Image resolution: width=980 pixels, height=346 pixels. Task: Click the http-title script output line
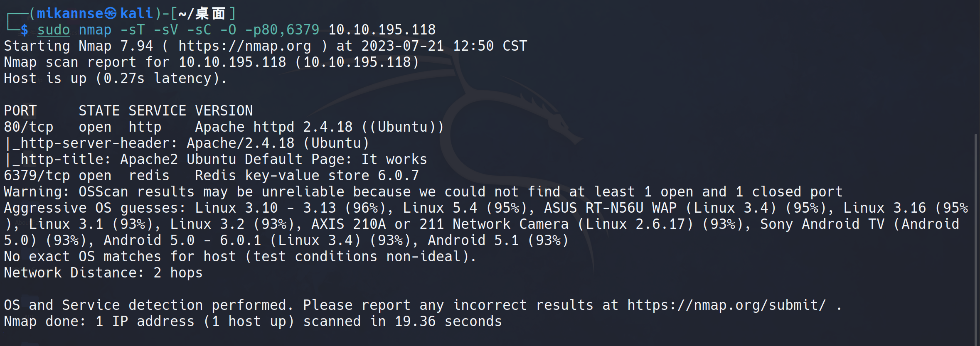(x=216, y=160)
